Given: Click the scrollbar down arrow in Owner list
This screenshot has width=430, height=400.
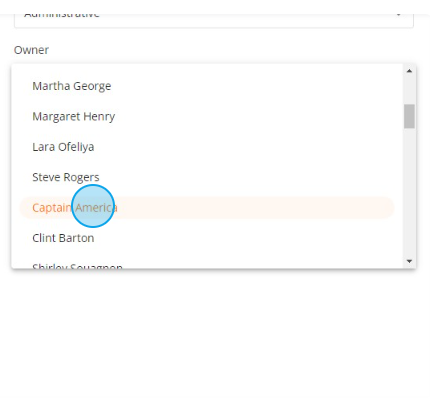Looking at the screenshot, I should tap(409, 261).
